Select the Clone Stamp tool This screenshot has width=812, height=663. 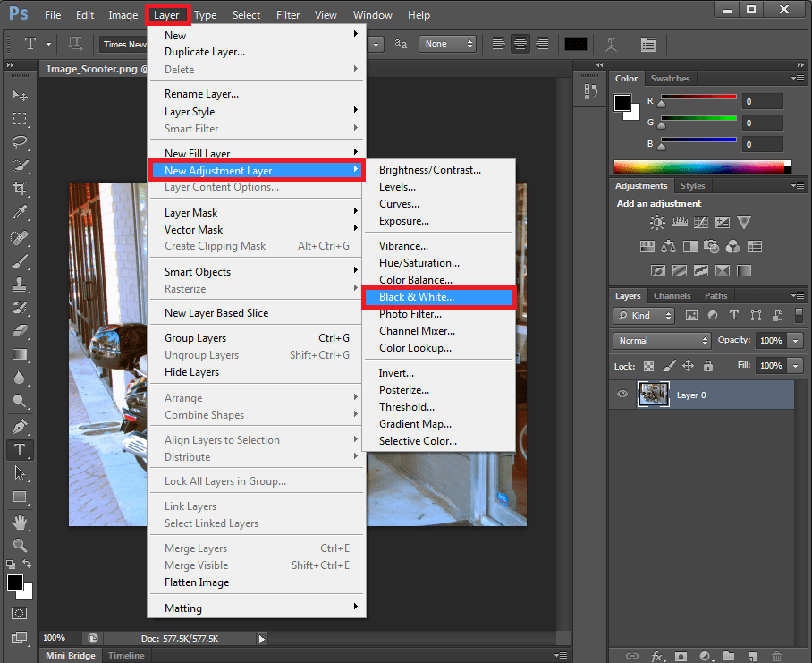pyautogui.click(x=20, y=285)
